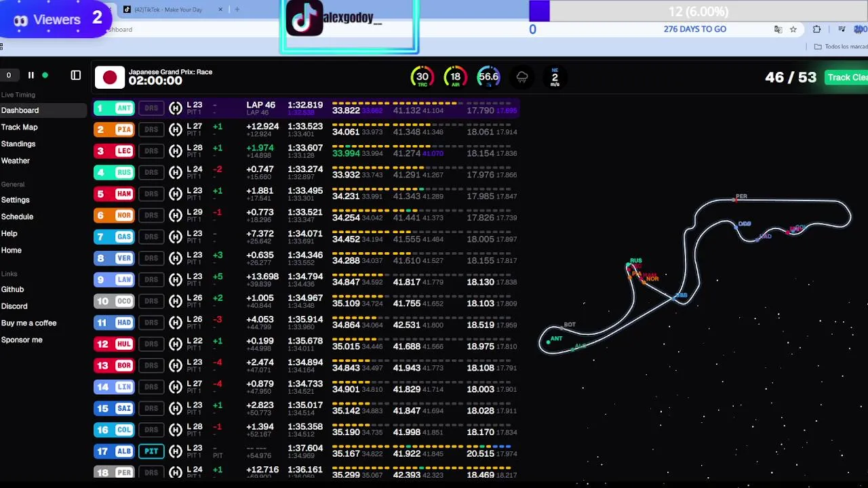
Task: Go to the Home link
Action: (x=12, y=251)
